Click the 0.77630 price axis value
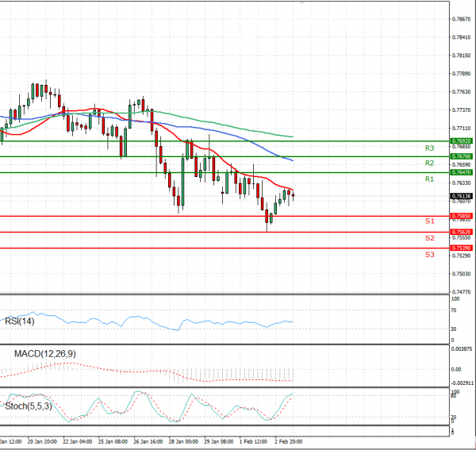476x450 pixels. 461,92
